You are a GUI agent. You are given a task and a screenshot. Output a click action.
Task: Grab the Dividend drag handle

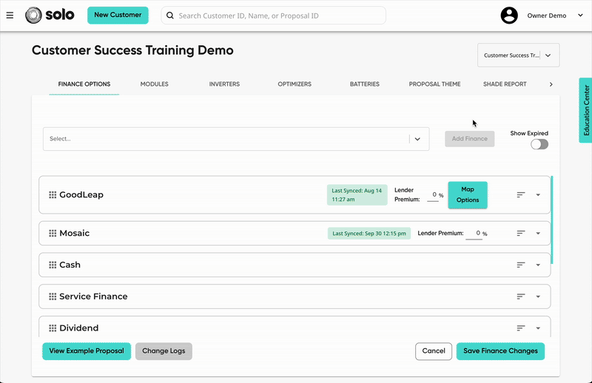click(52, 328)
